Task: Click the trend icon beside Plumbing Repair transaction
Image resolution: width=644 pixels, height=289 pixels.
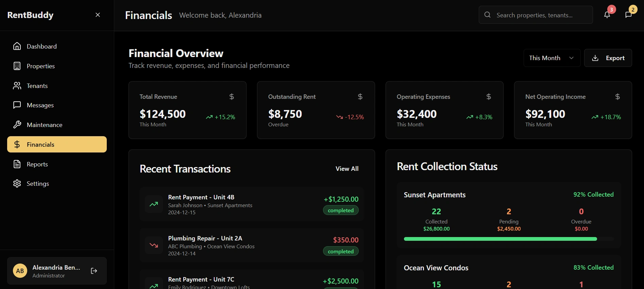Action: coord(154,245)
